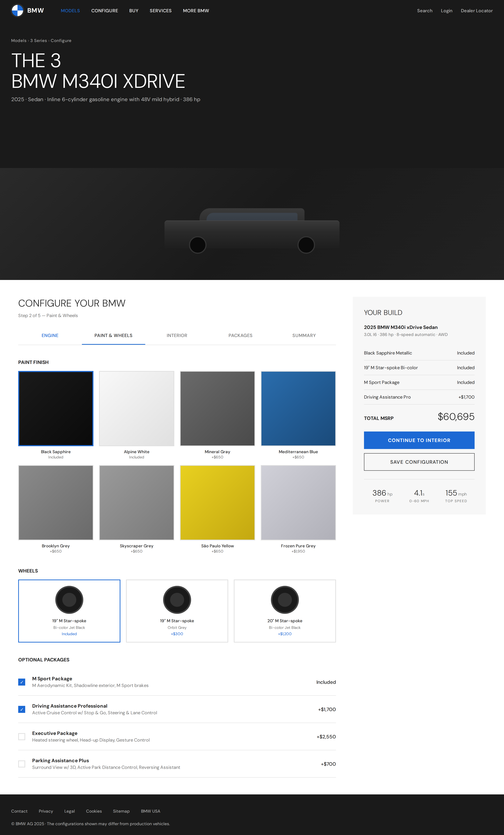Click Search in the header

point(425,11)
